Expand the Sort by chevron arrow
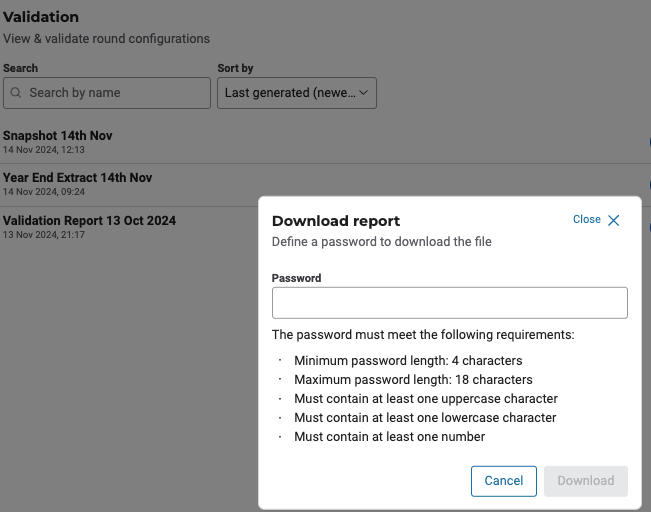This screenshot has height=512, width=651. click(364, 93)
